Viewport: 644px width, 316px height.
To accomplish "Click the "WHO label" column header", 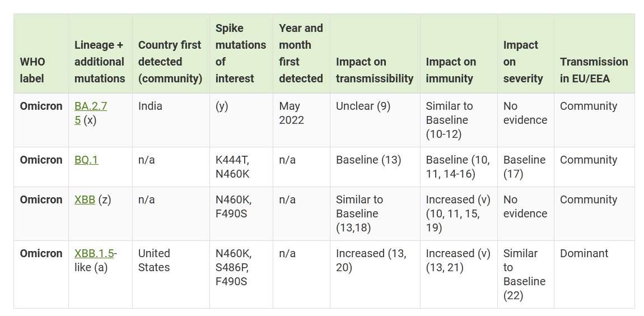I will point(32,70).
